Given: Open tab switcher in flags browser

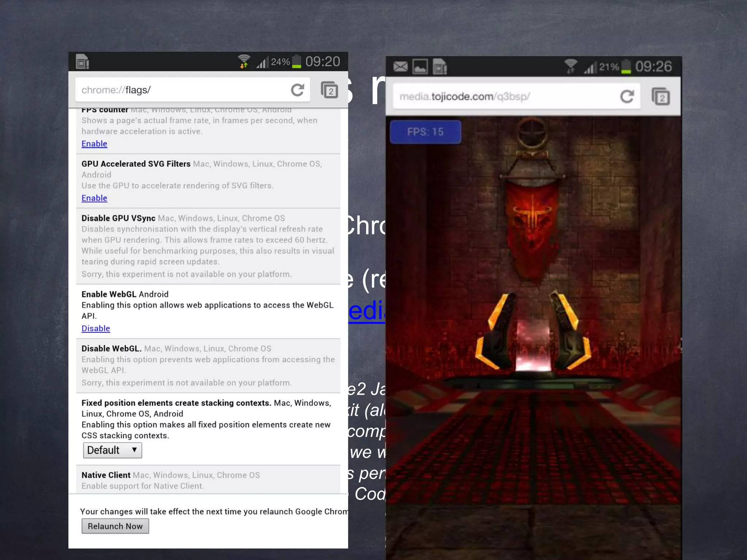Looking at the screenshot, I should click(x=329, y=90).
